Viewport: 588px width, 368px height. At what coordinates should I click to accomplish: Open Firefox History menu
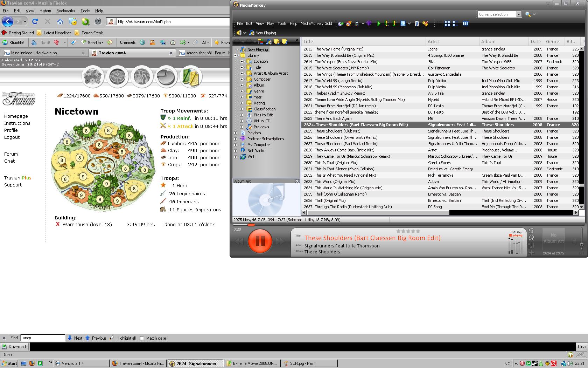45,11
